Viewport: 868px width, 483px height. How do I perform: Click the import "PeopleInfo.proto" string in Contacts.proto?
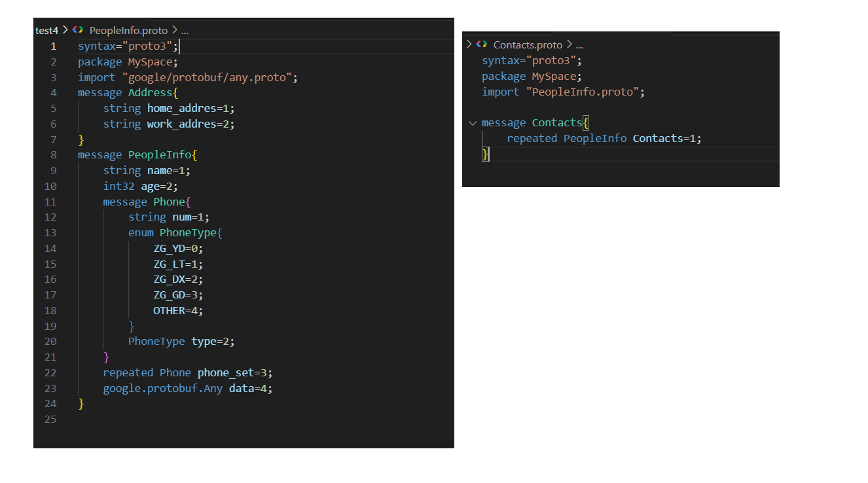(x=583, y=92)
